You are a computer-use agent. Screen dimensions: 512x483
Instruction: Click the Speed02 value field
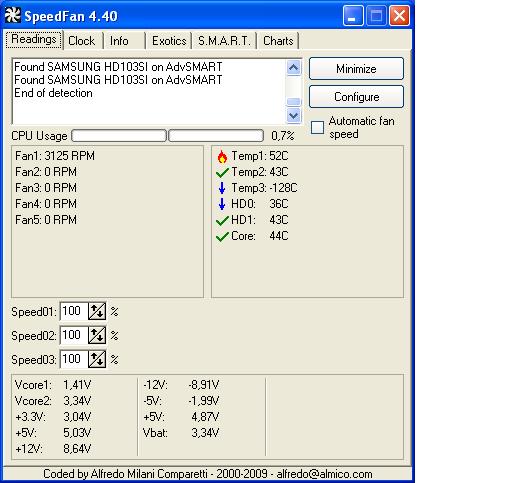click(x=74, y=335)
